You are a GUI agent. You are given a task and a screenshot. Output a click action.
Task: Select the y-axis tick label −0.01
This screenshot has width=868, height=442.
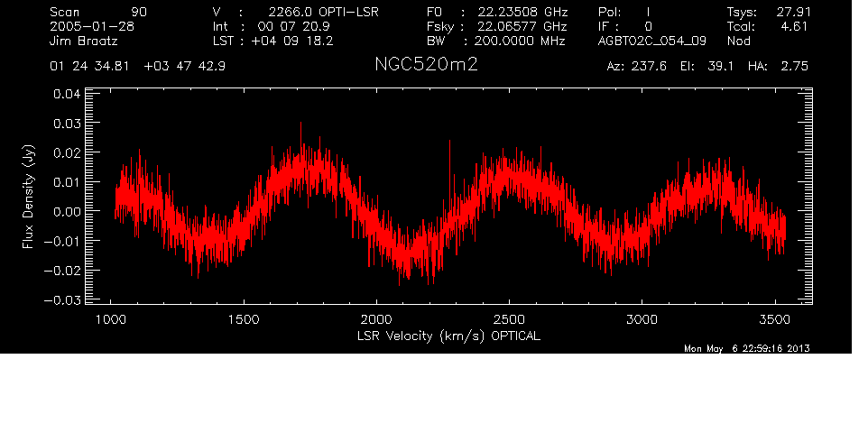click(62, 241)
